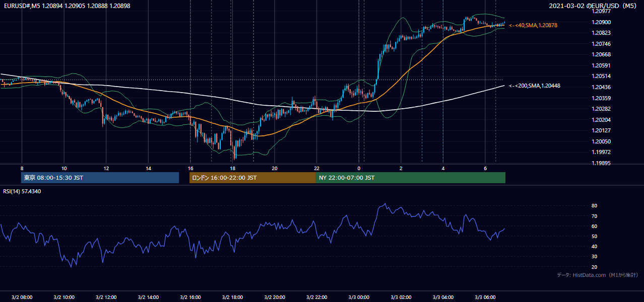Viewport: 644px width, 302px height.
Task: Click price axis value 1.20823
Action: tap(601, 33)
